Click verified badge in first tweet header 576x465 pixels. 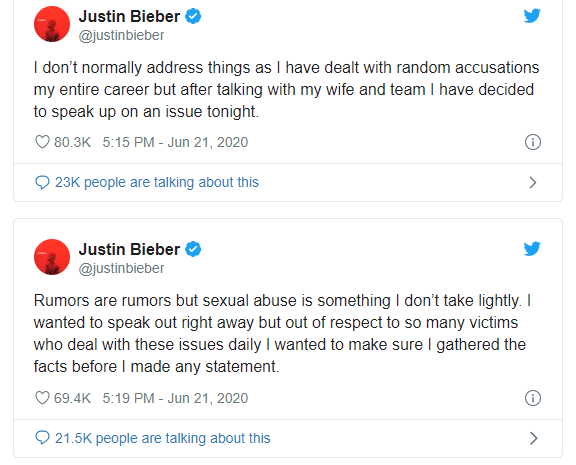coord(193,17)
